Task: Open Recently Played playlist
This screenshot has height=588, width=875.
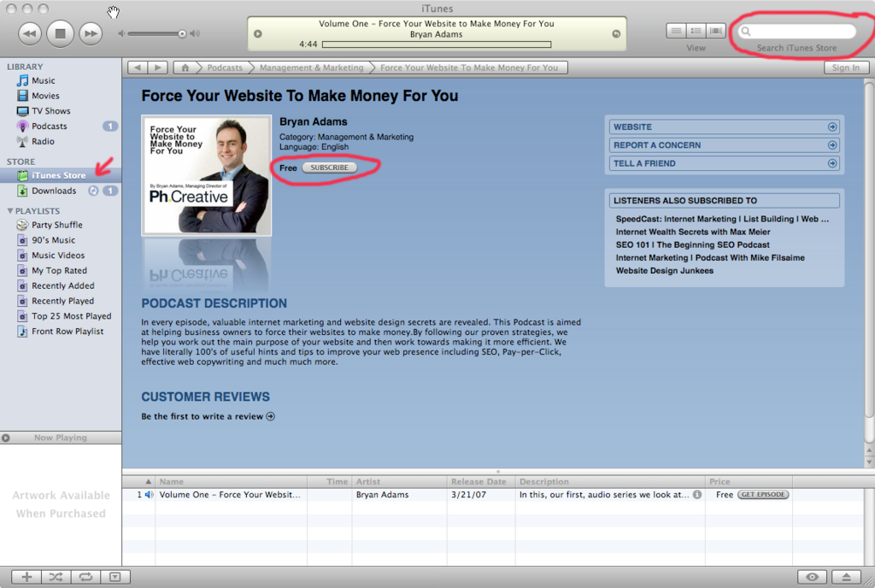Action: pos(61,301)
